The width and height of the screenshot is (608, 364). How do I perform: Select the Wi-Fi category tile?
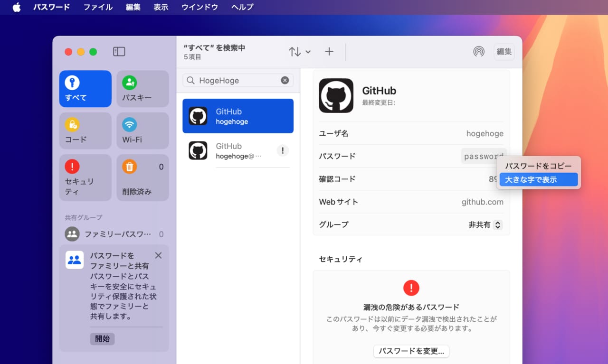(x=142, y=131)
